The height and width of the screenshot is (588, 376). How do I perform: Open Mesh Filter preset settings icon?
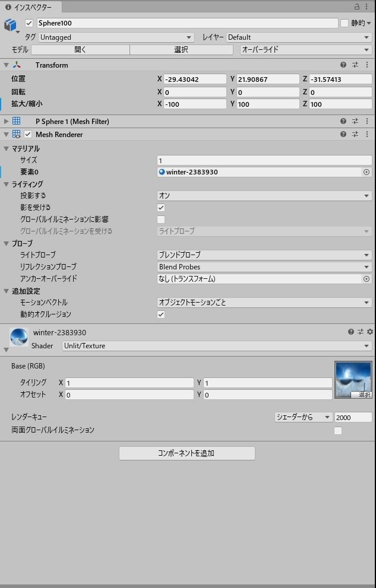[355, 121]
